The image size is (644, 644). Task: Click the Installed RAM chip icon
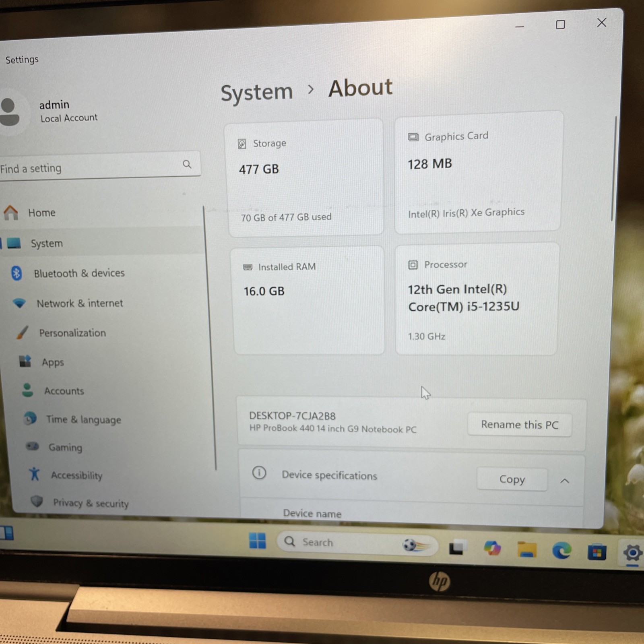pos(248,267)
